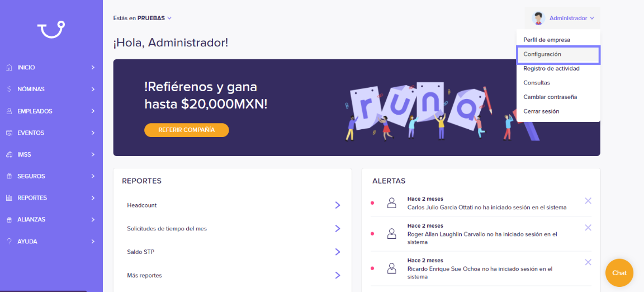Click the AYUDA question mark icon
644x292 pixels.
(9, 242)
